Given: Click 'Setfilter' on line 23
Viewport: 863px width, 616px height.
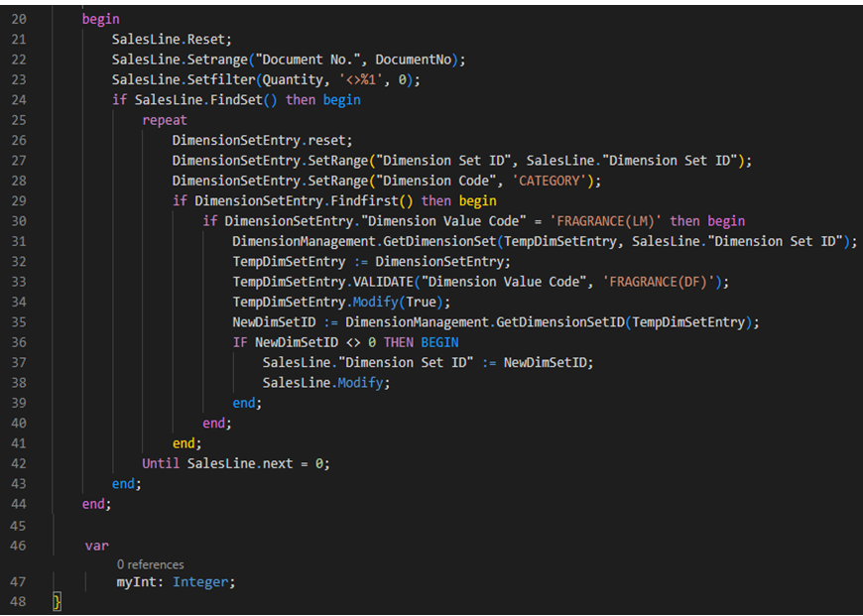Looking at the screenshot, I should pyautogui.click(x=221, y=79).
